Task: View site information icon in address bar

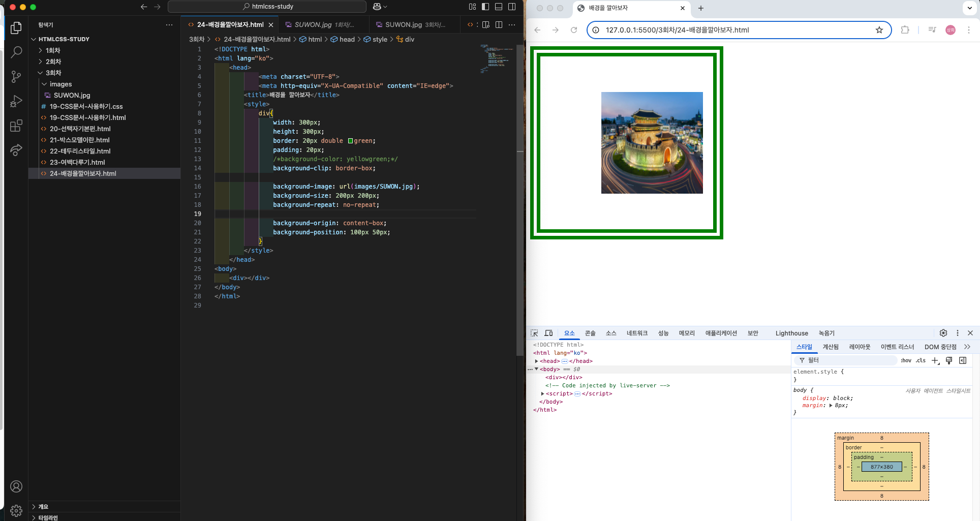Action: [596, 30]
